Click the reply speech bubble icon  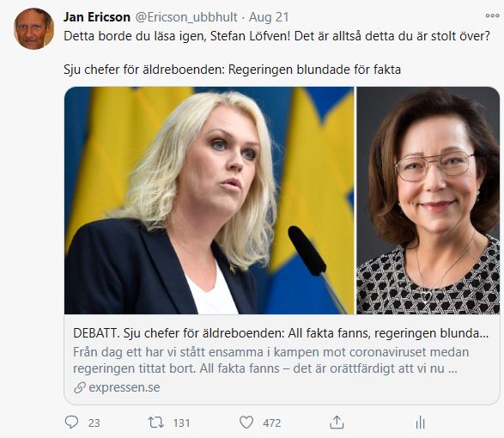pos(71,422)
